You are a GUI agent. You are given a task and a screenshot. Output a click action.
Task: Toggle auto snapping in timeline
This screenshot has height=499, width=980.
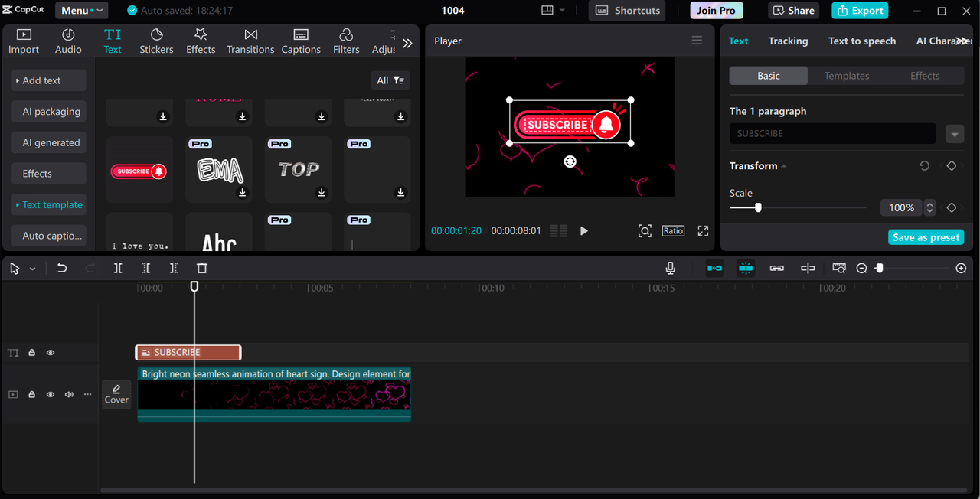(746, 269)
